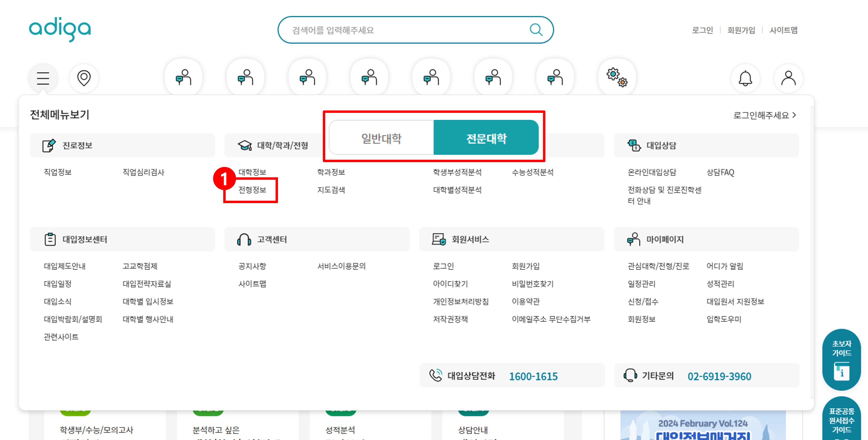Open 성적관리 link
Viewport: 868px width, 440px height.
[720, 284]
